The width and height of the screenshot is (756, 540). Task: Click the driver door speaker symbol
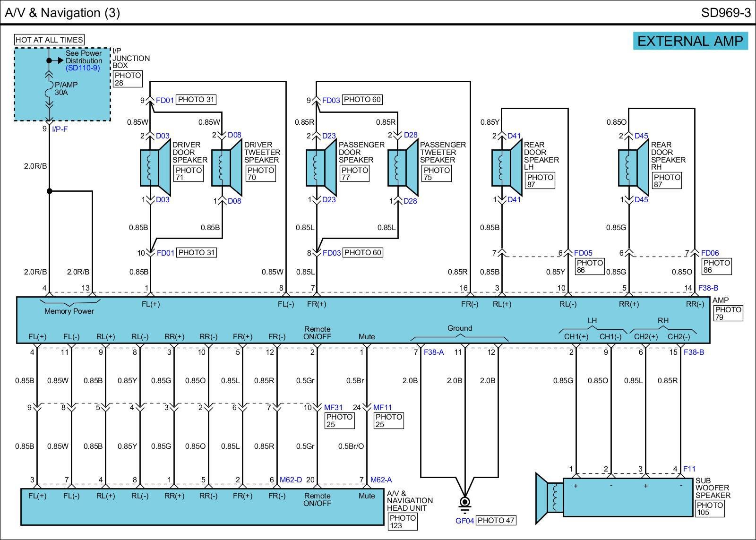point(155,168)
